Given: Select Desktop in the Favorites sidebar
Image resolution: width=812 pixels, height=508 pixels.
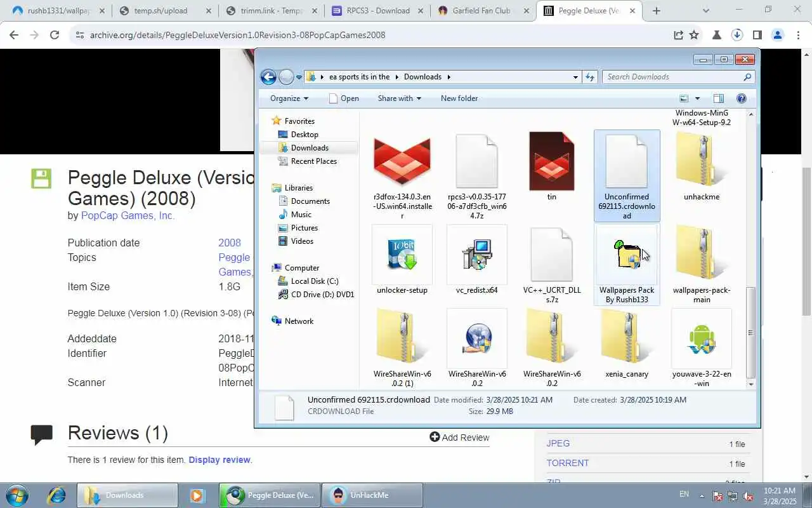Looking at the screenshot, I should click(304, 134).
